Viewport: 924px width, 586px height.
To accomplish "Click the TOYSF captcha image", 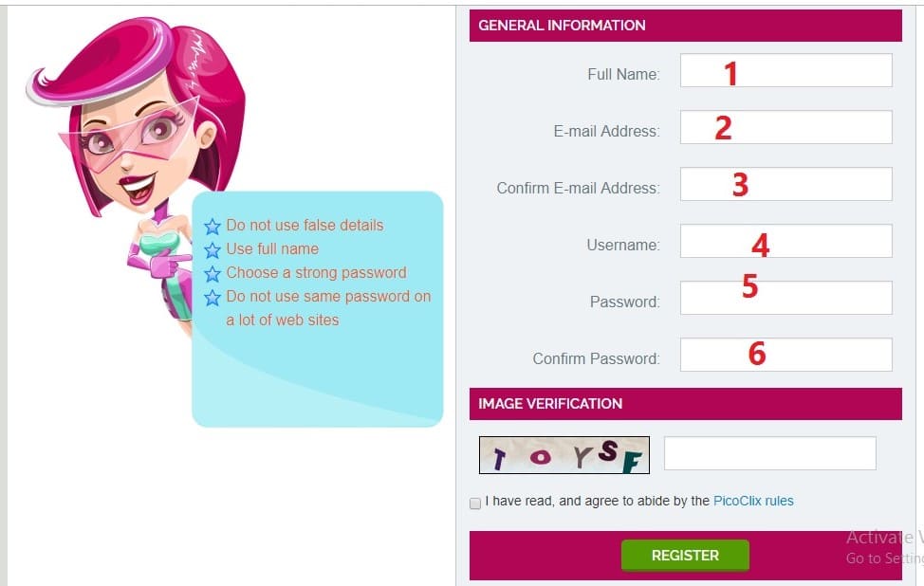I will pyautogui.click(x=564, y=454).
